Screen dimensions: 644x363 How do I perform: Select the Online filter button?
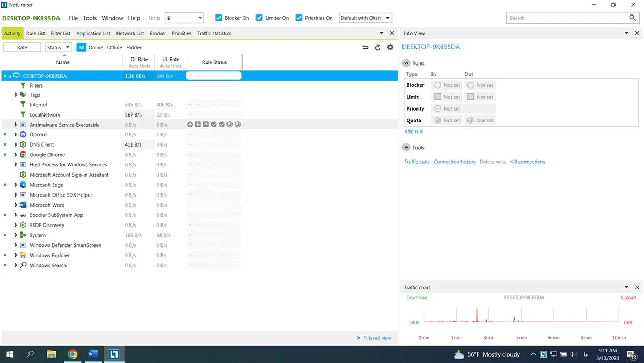[x=96, y=47]
